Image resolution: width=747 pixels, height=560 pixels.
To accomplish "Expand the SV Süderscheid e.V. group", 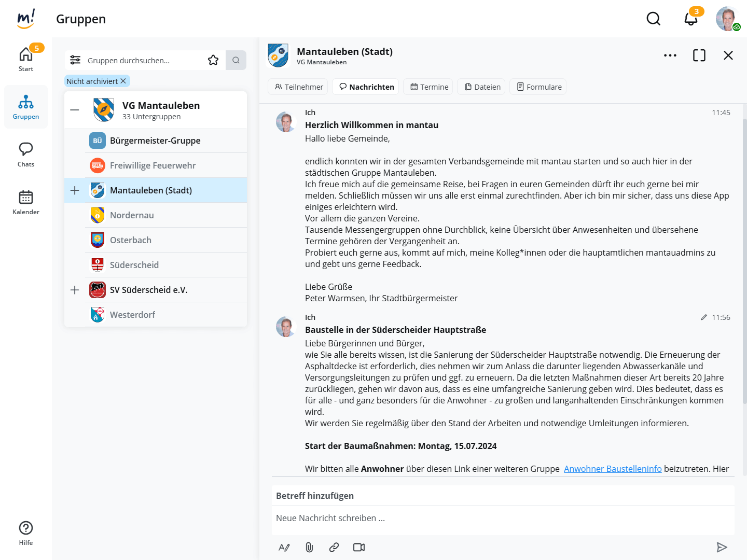I will [x=75, y=290].
